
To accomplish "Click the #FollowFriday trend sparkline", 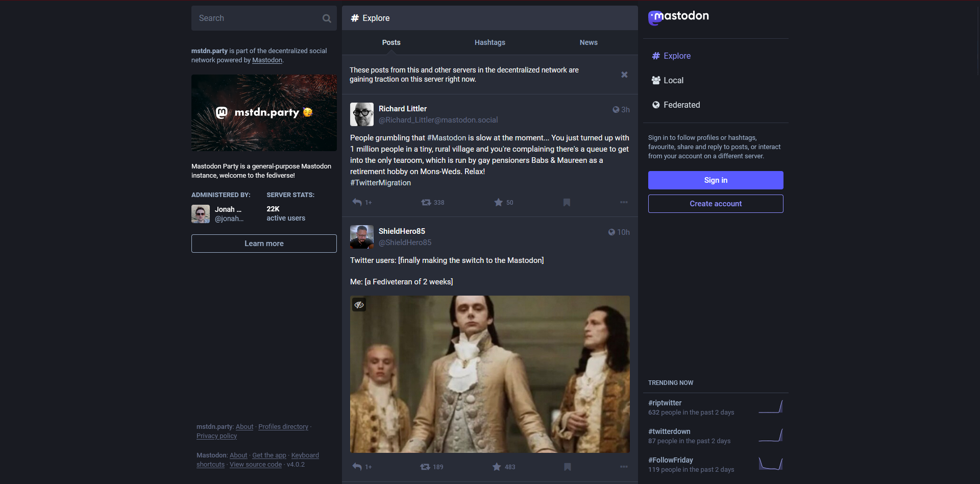I will (x=771, y=464).
